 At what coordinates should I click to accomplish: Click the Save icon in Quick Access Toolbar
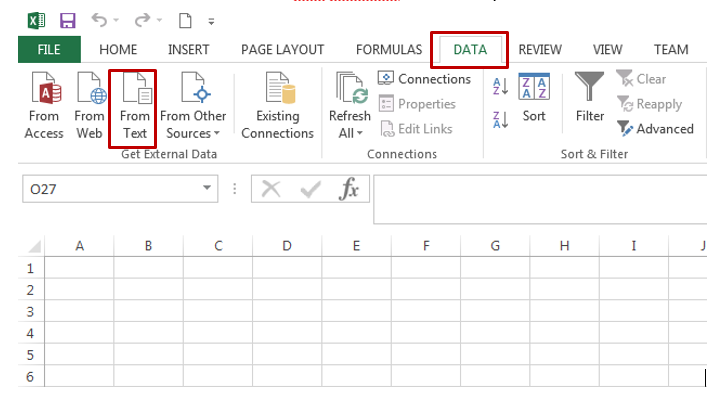click(x=68, y=21)
